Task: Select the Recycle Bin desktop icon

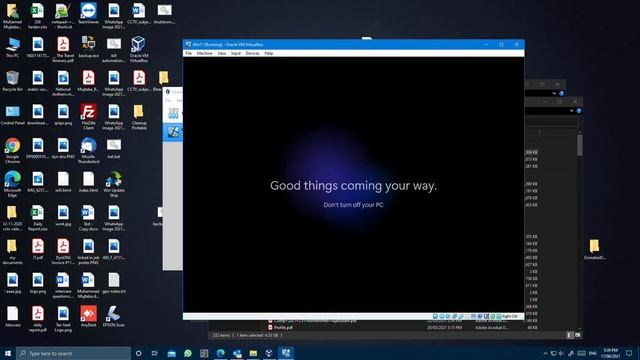Action: (12, 81)
